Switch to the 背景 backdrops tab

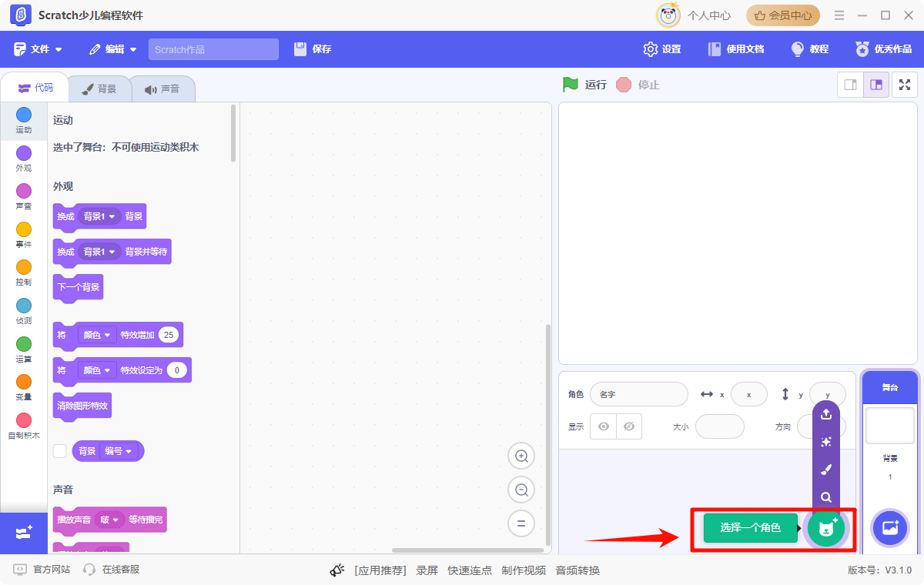[100, 89]
